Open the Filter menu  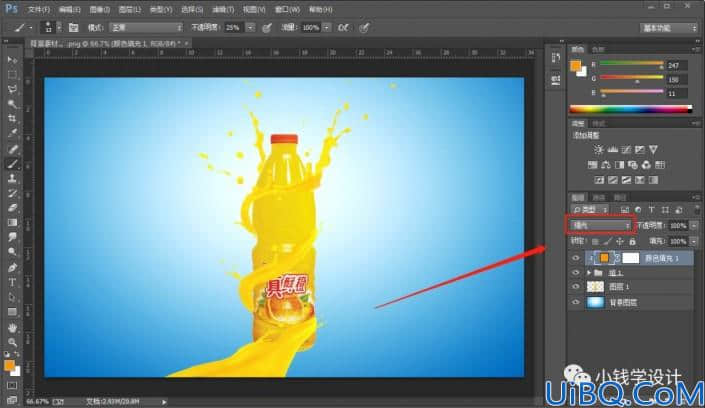[x=223, y=9]
